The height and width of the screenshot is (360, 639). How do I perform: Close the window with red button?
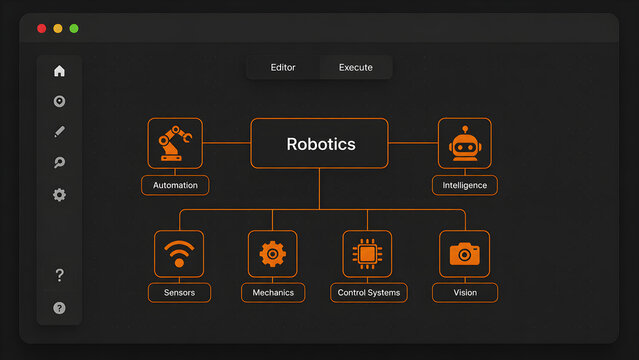tap(42, 29)
